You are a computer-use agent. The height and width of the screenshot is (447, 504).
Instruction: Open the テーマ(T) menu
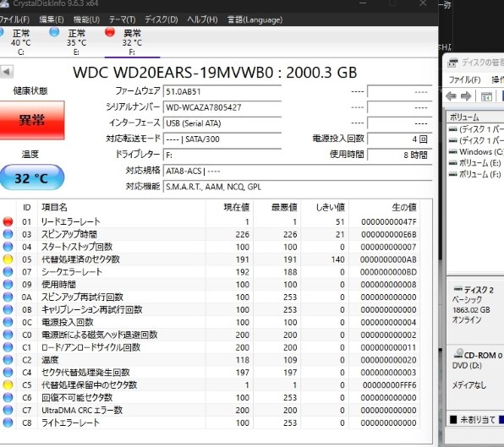[122, 19]
